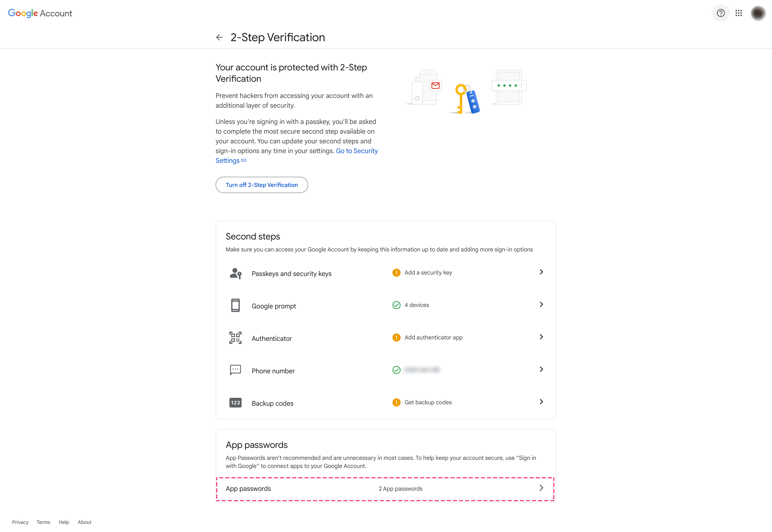Open the About footer link

coord(84,522)
